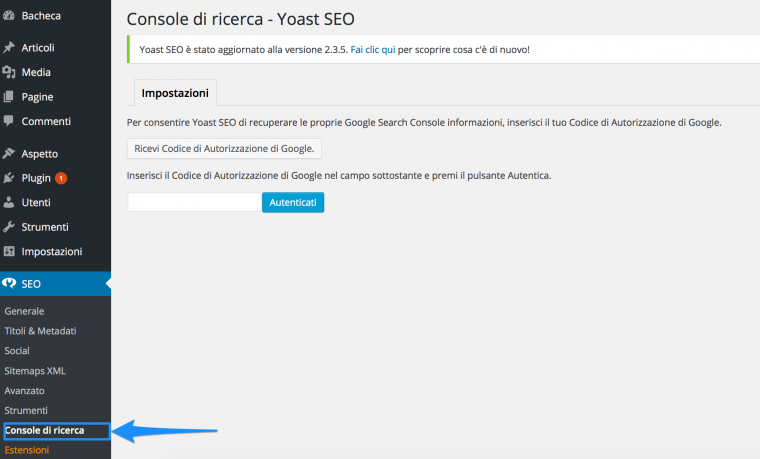Open the Social SEO submenu
This screenshot has height=459, width=760.
pyautogui.click(x=17, y=351)
